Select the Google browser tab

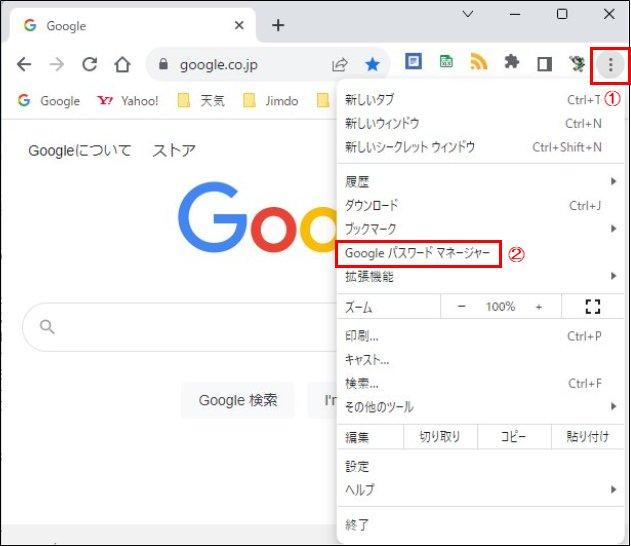click(133, 25)
